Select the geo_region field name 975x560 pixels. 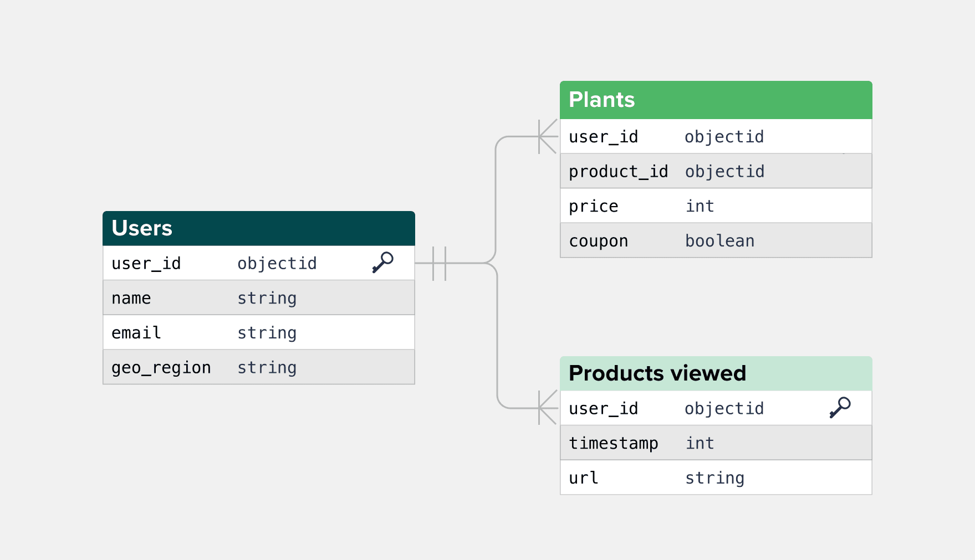tap(161, 368)
